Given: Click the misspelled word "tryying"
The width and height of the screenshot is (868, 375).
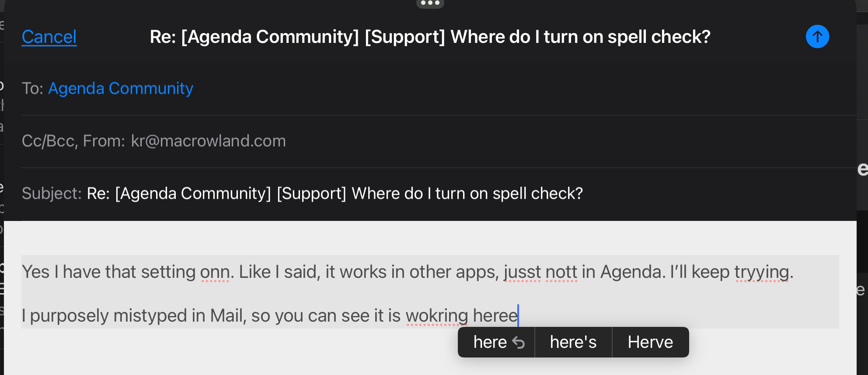Looking at the screenshot, I should [x=762, y=272].
